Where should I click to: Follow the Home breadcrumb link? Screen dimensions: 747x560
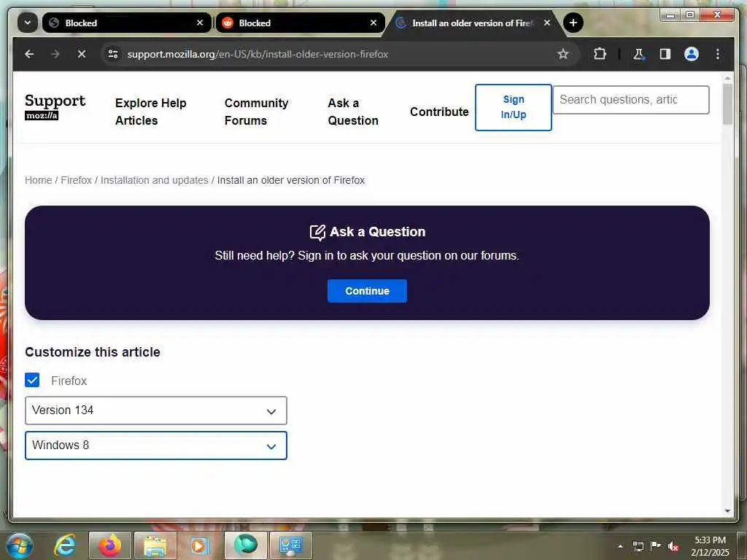click(x=38, y=181)
